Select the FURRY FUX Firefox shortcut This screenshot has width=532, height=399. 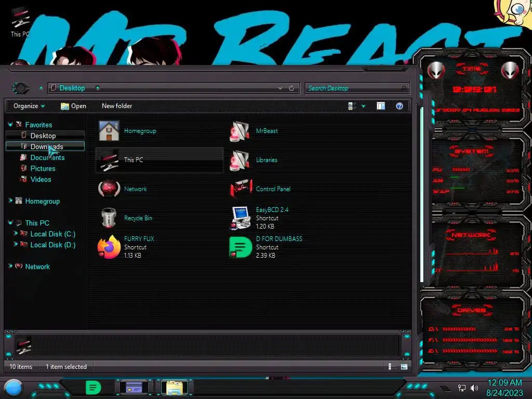click(x=126, y=247)
